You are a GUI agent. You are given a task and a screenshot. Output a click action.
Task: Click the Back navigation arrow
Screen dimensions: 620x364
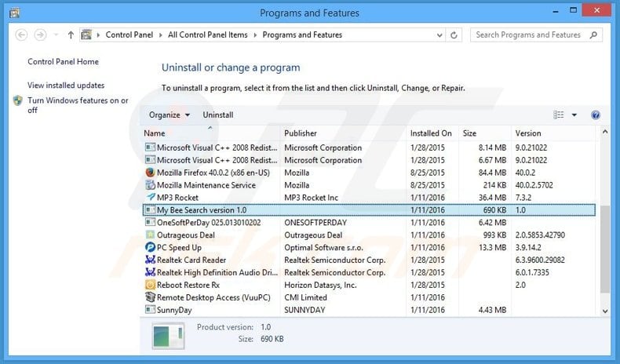(21, 35)
